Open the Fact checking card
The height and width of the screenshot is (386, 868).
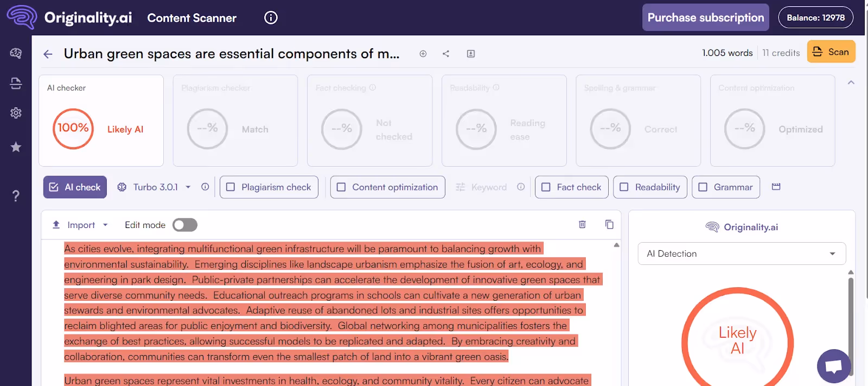click(370, 121)
